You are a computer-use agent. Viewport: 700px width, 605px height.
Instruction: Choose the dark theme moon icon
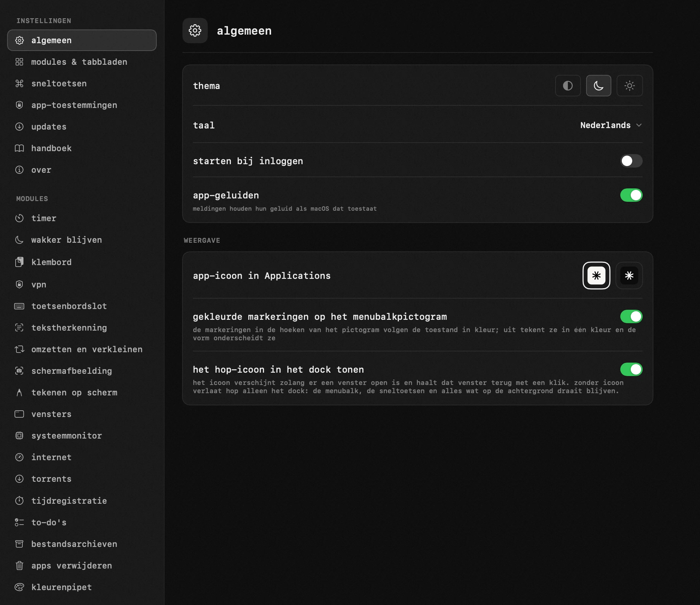coord(598,86)
